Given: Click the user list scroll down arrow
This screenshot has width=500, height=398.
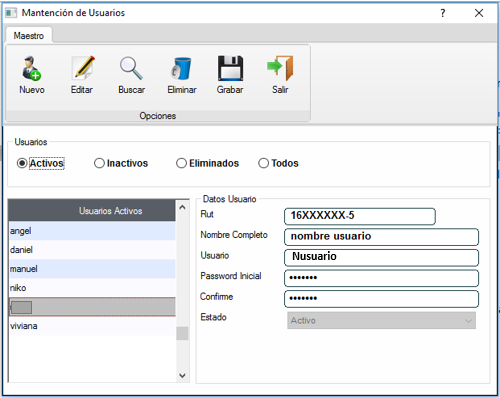Looking at the screenshot, I should [182, 376].
